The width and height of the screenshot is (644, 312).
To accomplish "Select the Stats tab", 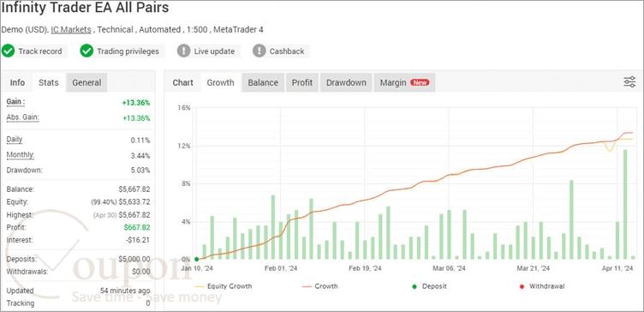I will (x=49, y=82).
